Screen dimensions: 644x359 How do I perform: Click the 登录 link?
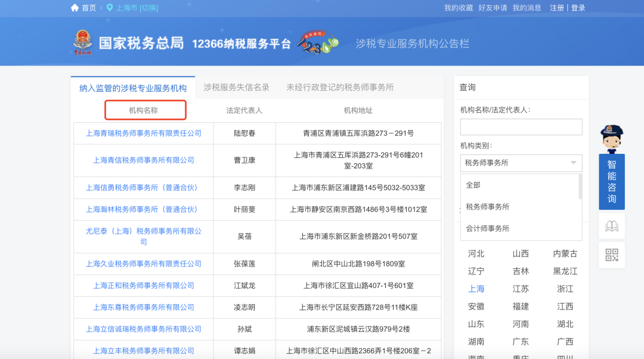(578, 8)
